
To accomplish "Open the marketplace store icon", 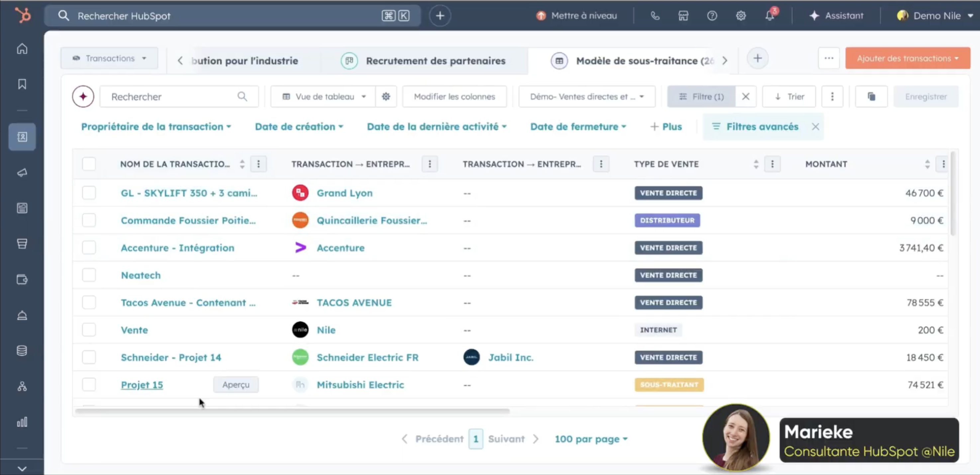I will [683, 16].
